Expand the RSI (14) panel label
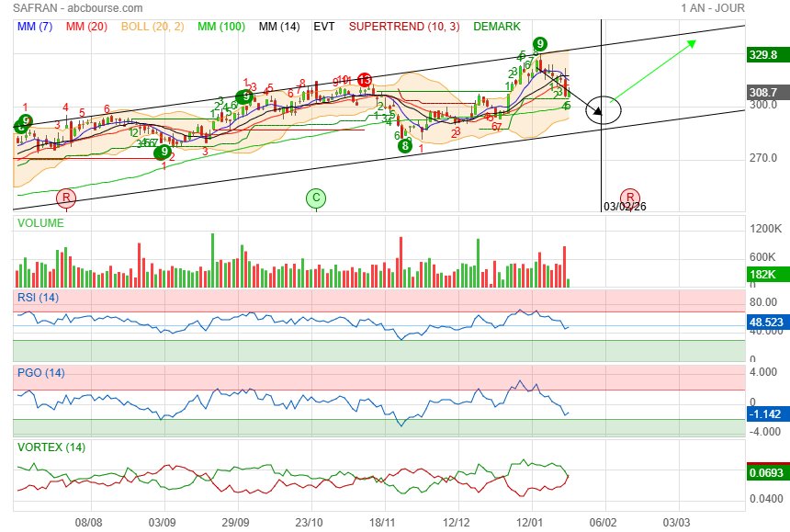This screenshot has width=790, height=532. [x=38, y=297]
